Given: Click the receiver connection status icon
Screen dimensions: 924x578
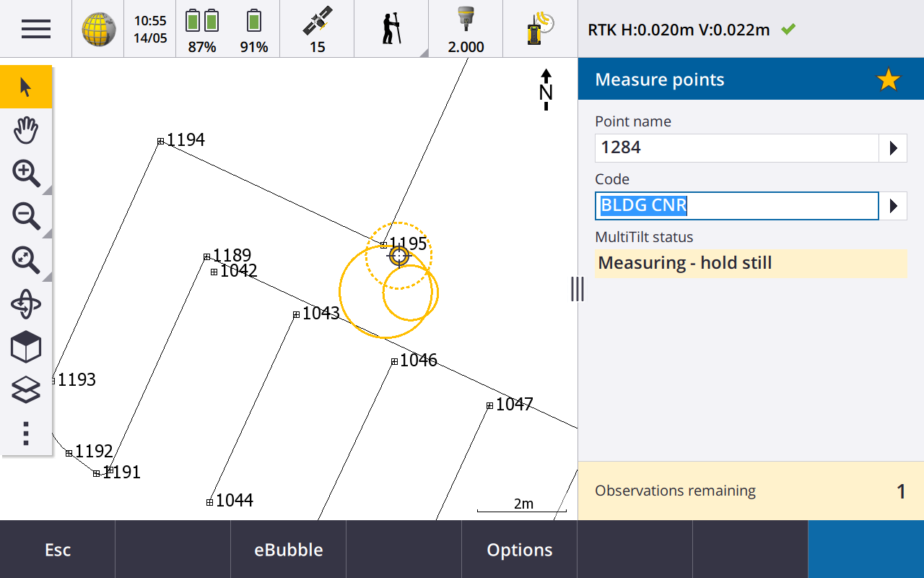Looking at the screenshot, I should (x=539, y=29).
